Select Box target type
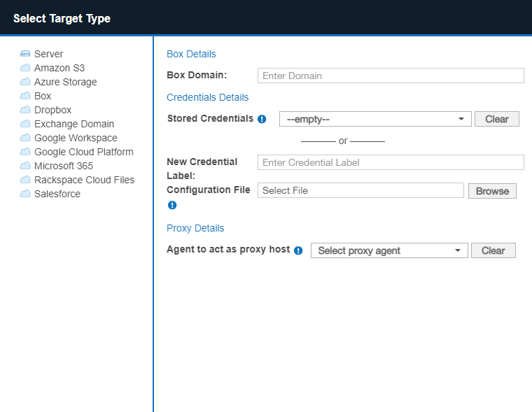 (x=43, y=96)
